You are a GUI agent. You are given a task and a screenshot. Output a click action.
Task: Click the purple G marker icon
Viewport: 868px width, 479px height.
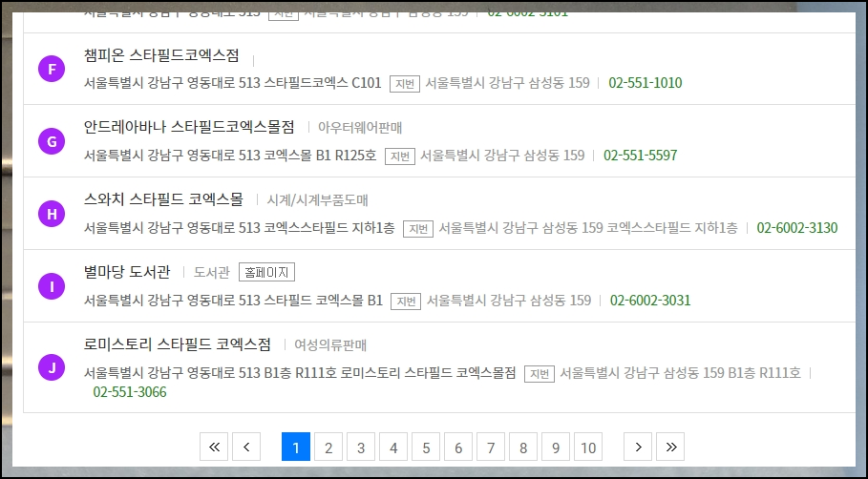(x=52, y=141)
